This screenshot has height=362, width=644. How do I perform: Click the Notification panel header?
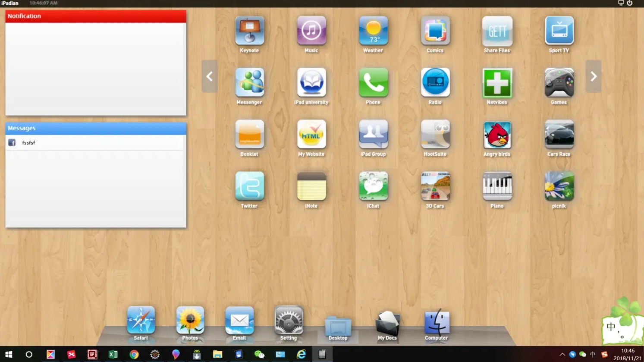coord(96,16)
